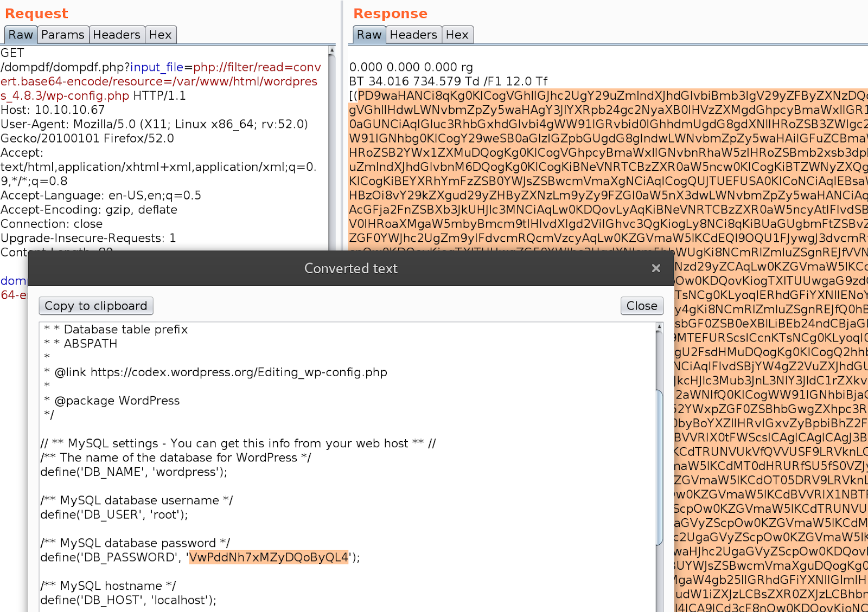Open the Request Headers tab

pyautogui.click(x=117, y=35)
